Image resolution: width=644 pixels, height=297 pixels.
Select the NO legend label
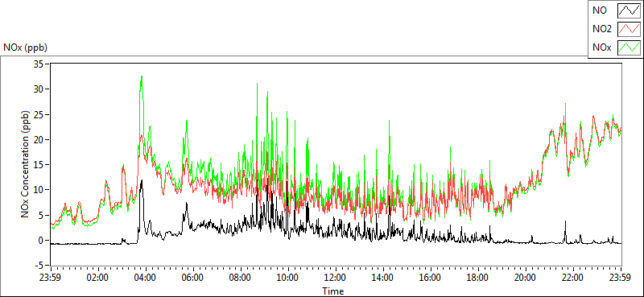click(x=598, y=10)
